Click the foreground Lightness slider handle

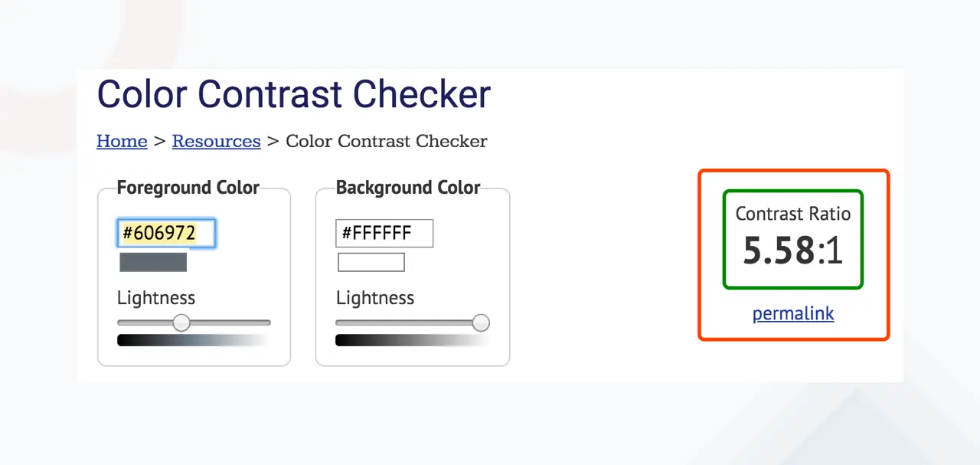(181, 323)
